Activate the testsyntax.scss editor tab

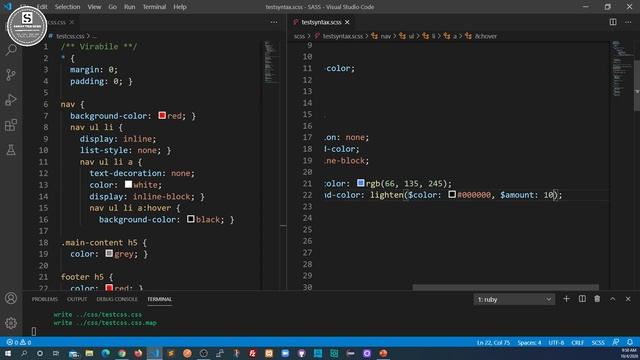(x=322, y=22)
